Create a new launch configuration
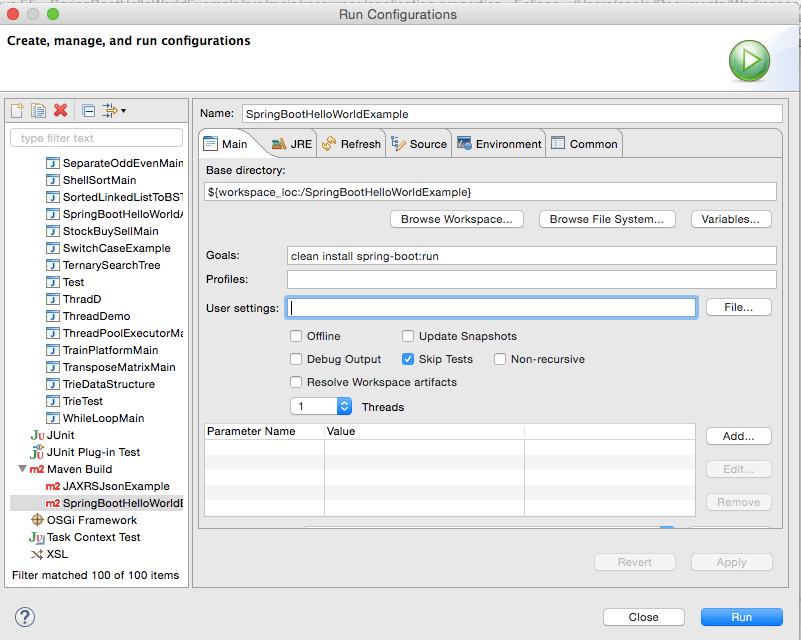The height and width of the screenshot is (640, 801). coord(15,110)
